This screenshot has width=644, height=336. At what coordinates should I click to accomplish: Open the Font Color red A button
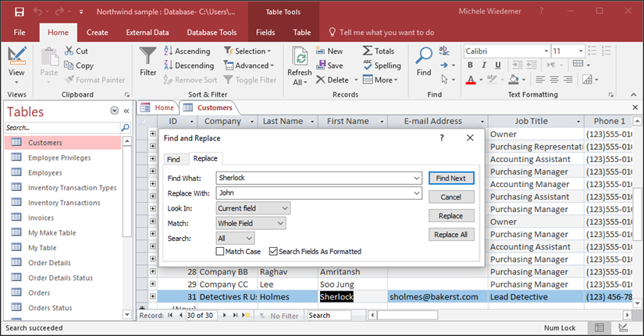tap(471, 80)
